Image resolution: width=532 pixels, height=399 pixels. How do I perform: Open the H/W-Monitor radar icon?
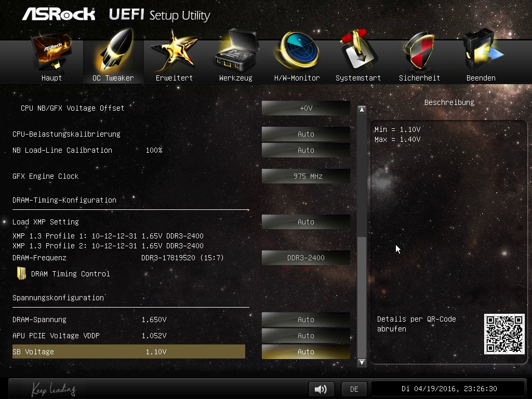pos(297,51)
